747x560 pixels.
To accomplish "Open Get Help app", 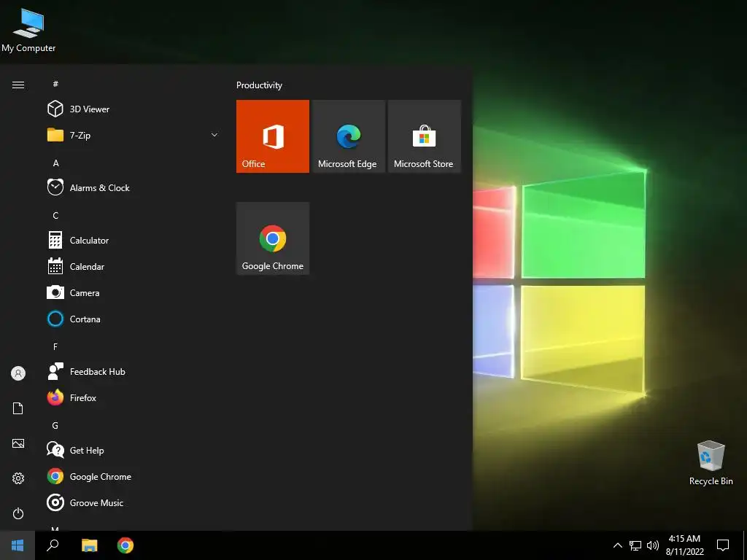I will [x=133, y=451].
